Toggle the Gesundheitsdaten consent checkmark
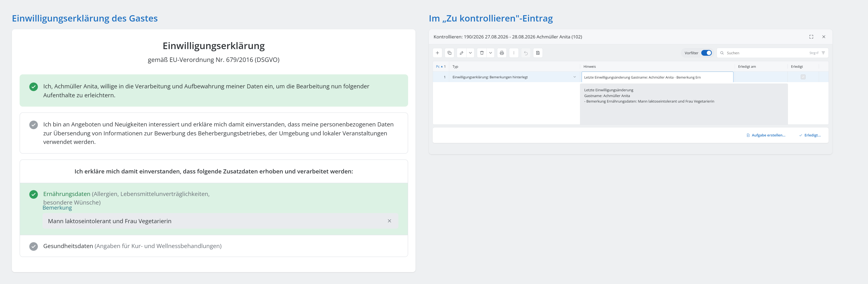This screenshot has height=284, width=868. (34, 246)
